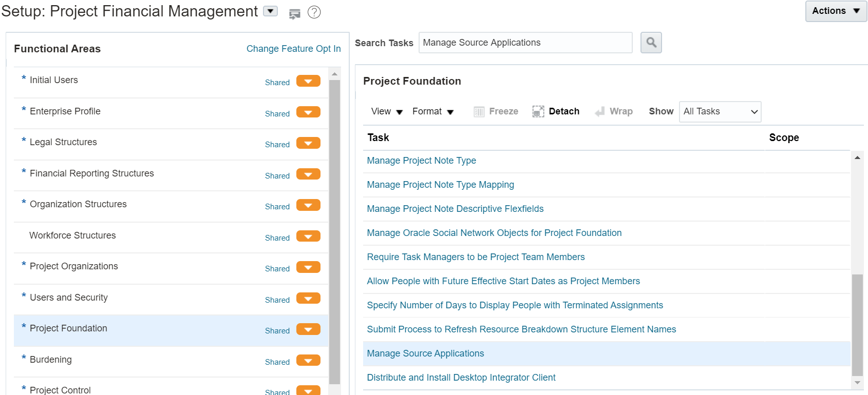Image resolution: width=868 pixels, height=395 pixels.
Task: Open Manage Source Applications task
Action: tap(425, 353)
